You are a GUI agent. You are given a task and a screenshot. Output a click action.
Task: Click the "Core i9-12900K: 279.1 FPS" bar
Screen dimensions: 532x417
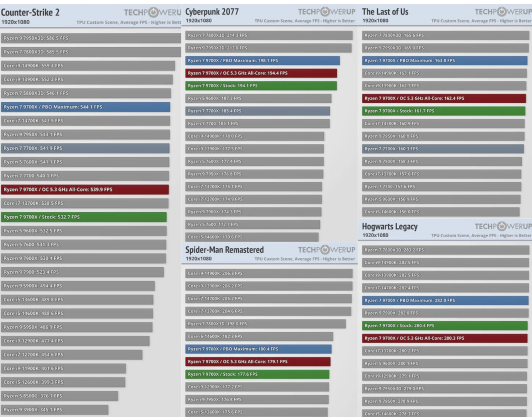click(445, 376)
